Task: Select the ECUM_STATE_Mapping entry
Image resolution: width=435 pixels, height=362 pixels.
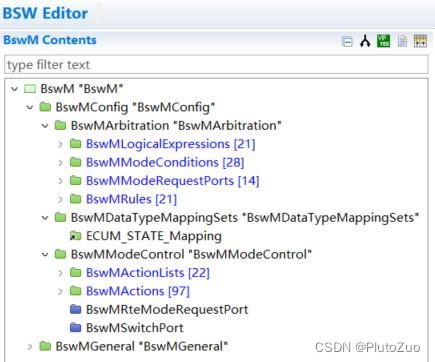Action: coord(154,236)
